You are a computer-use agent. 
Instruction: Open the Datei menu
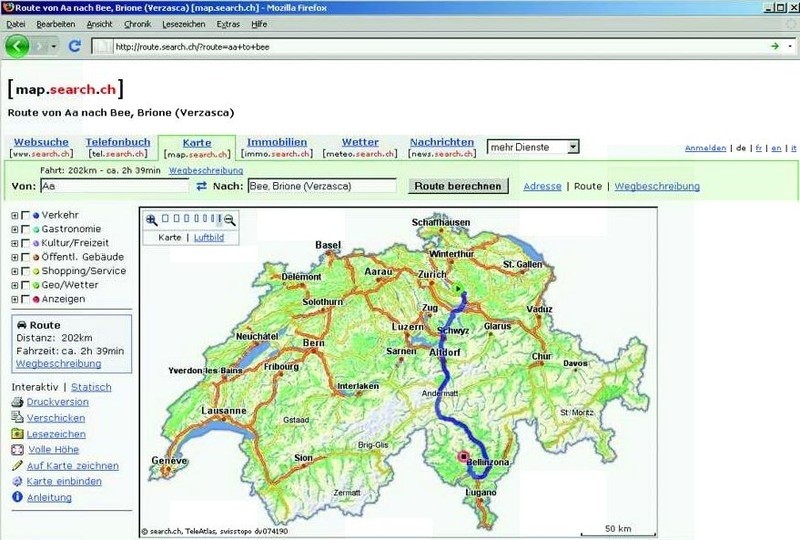(x=16, y=24)
